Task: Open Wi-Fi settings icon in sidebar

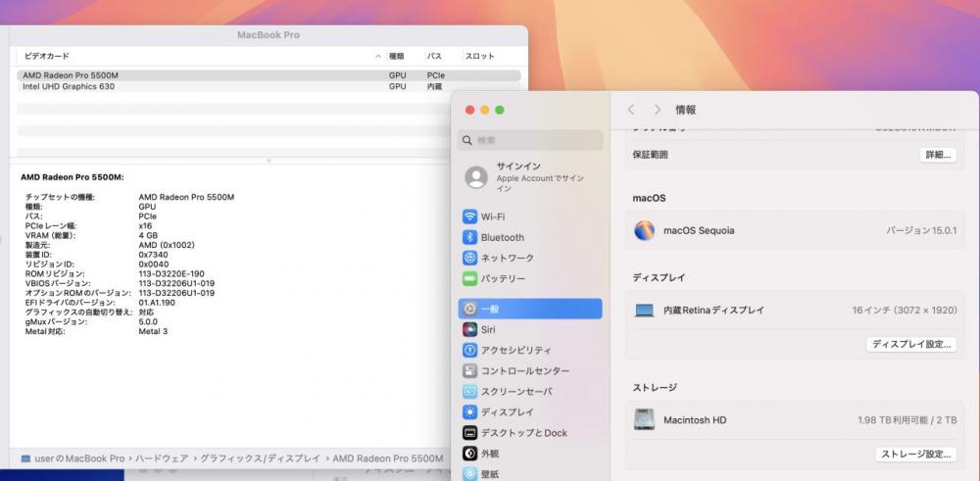Action: (470, 216)
